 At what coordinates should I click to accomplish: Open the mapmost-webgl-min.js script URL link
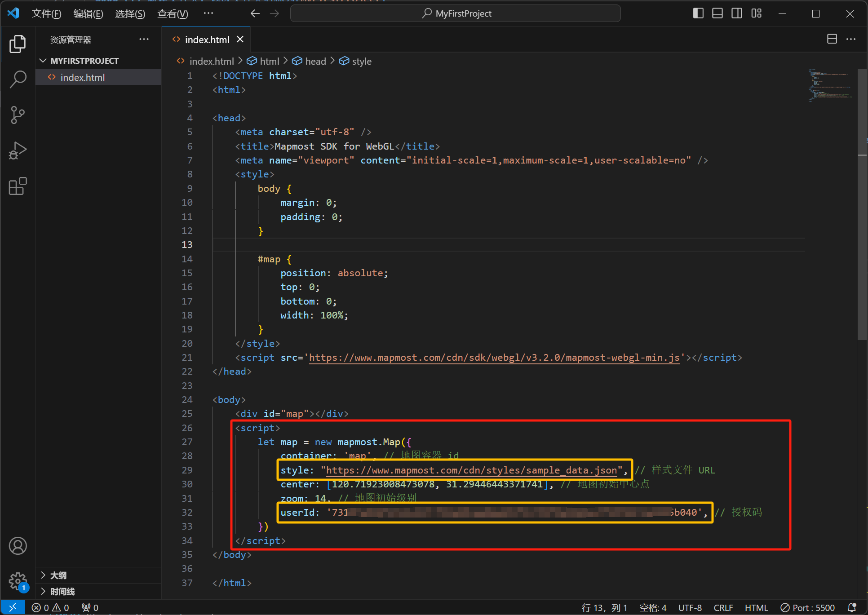coord(494,358)
